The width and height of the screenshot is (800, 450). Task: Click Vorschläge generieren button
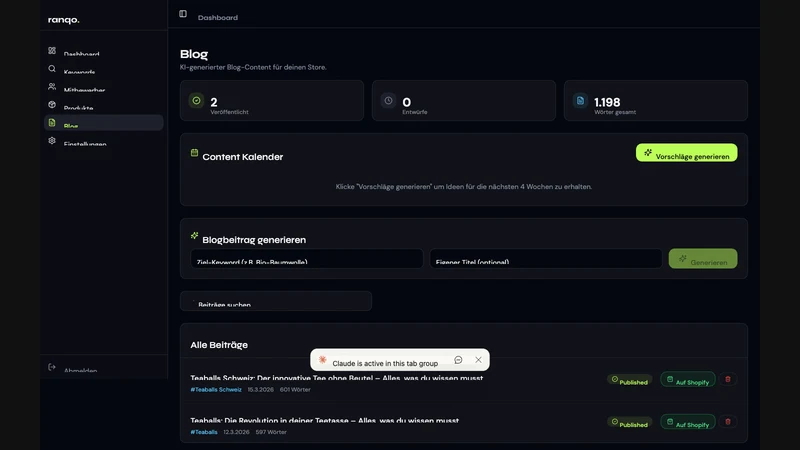pos(686,153)
